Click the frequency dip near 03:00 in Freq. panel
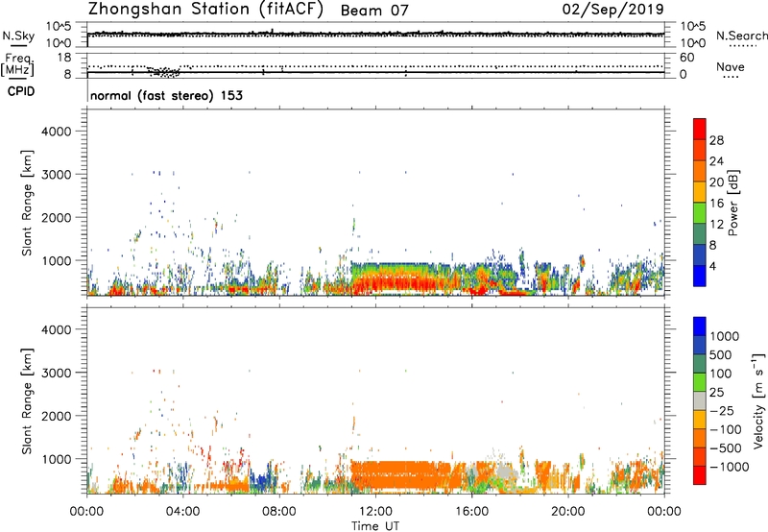 (x=164, y=72)
